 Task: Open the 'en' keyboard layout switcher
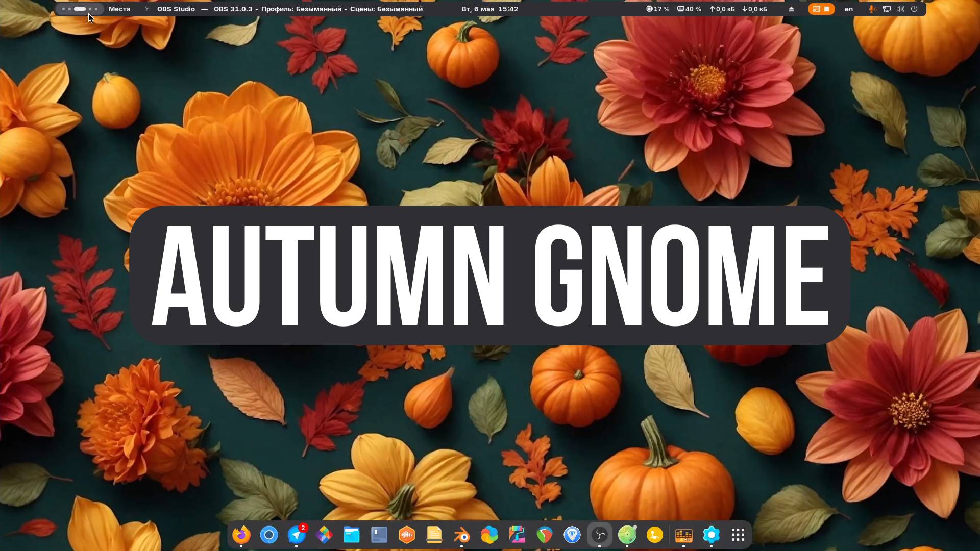click(x=849, y=9)
